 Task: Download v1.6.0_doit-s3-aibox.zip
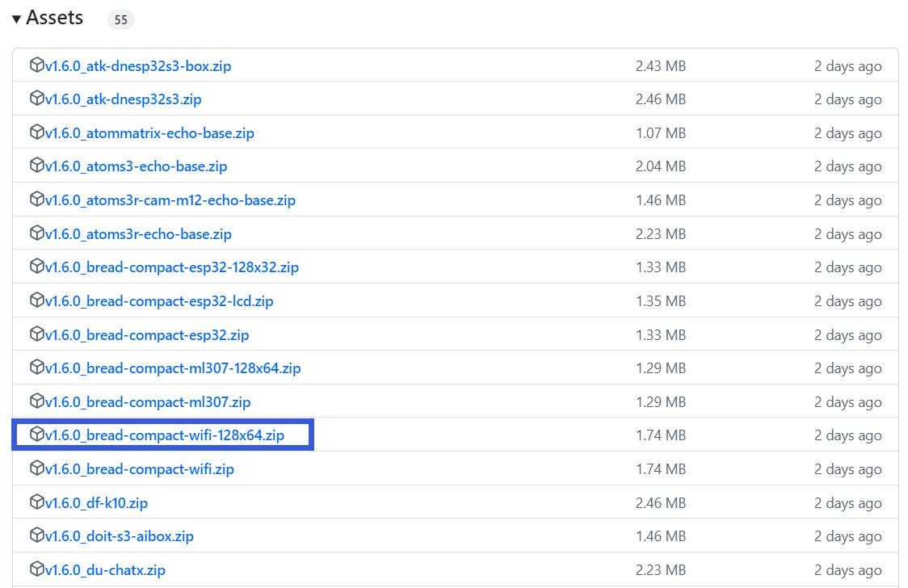point(120,536)
